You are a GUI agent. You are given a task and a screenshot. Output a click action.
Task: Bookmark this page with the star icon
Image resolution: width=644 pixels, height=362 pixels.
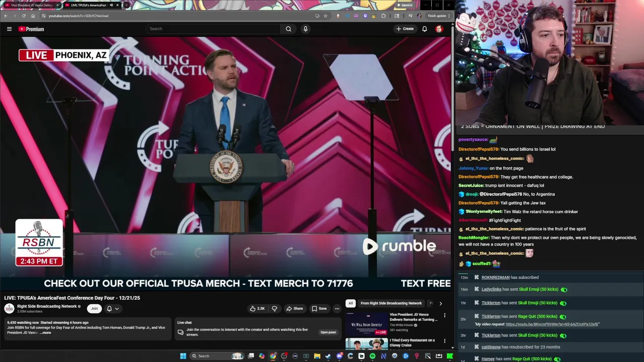click(x=326, y=16)
